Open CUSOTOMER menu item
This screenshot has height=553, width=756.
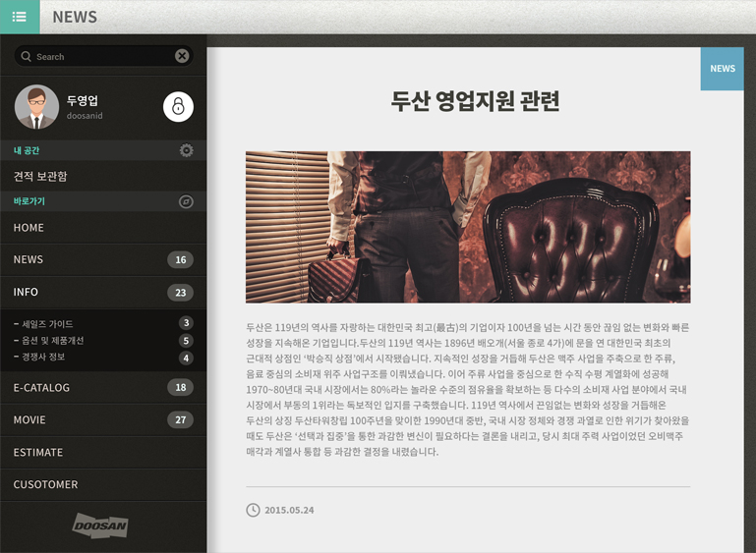pos(103,484)
